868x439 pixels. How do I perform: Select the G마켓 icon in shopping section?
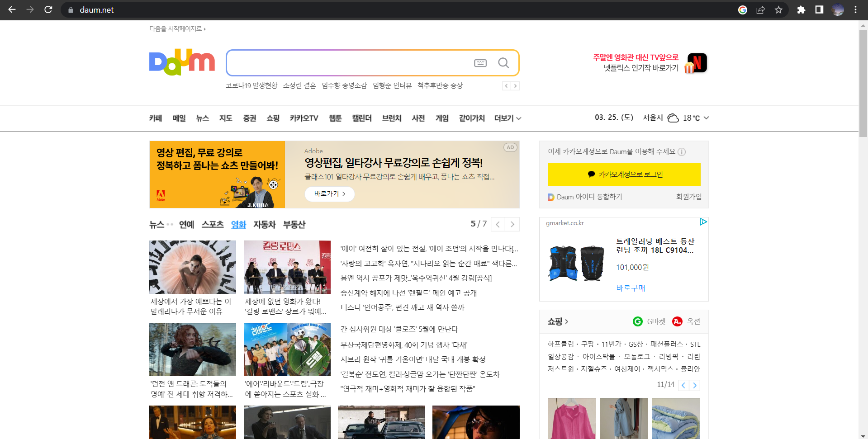638,321
